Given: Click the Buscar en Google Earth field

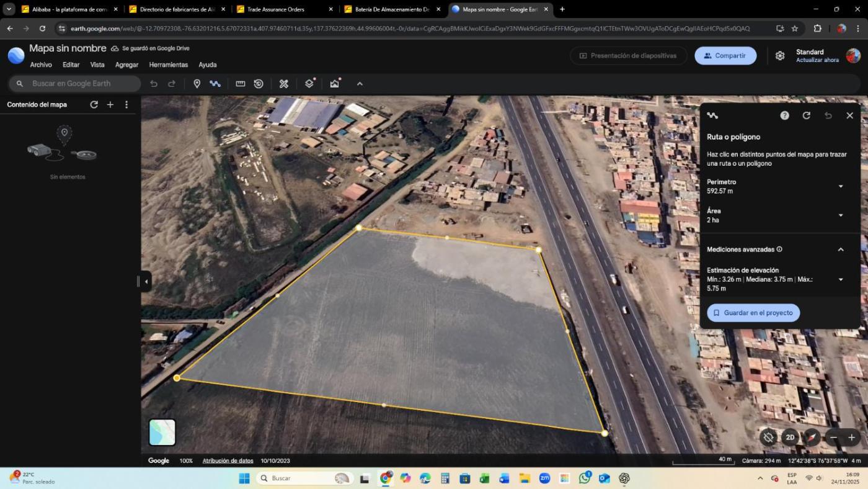Looking at the screenshot, I should pos(81,84).
